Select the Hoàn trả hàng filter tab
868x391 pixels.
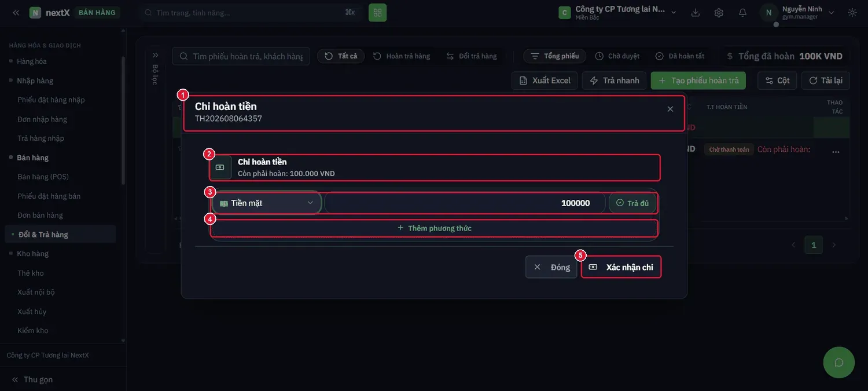402,56
